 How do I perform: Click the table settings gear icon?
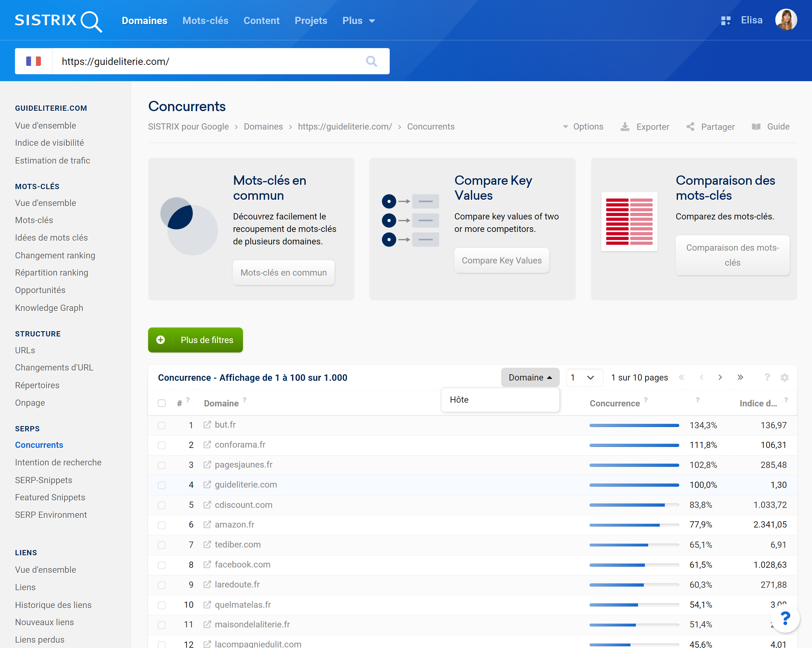tap(785, 377)
